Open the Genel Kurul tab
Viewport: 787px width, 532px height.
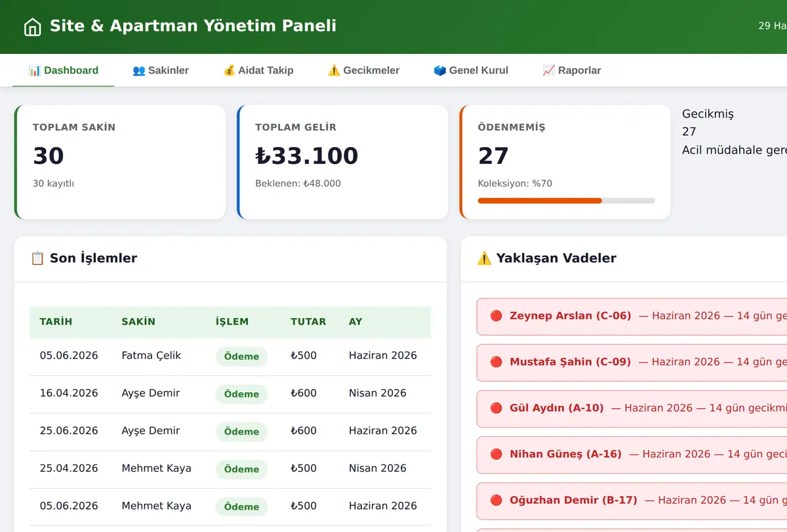click(471, 70)
